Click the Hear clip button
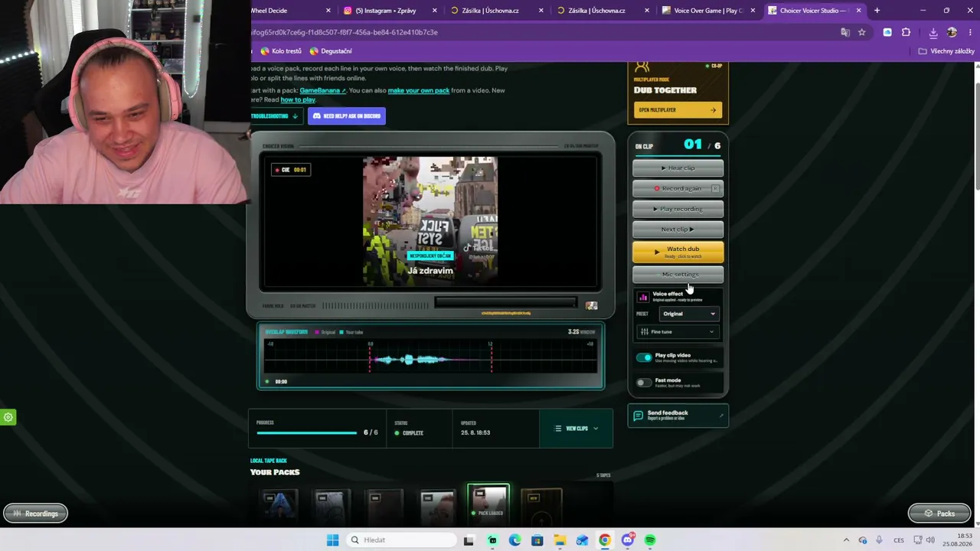The image size is (980, 551). click(678, 168)
